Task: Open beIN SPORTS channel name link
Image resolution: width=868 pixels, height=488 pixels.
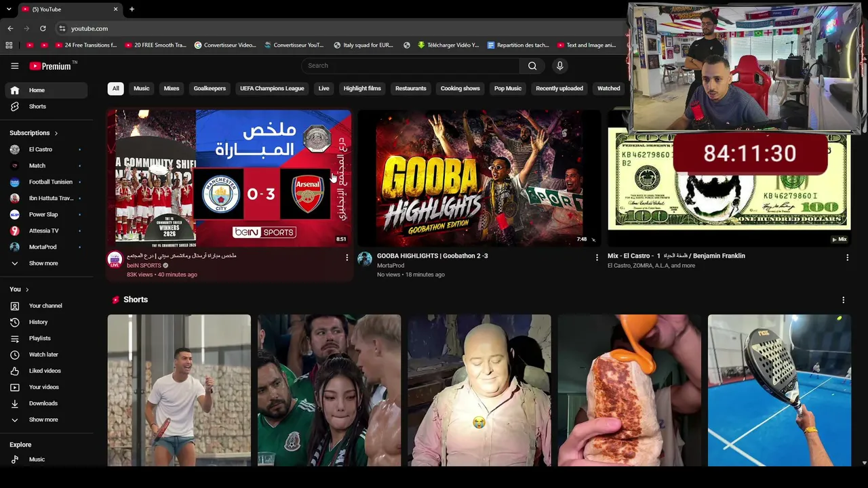Action: coord(144,266)
